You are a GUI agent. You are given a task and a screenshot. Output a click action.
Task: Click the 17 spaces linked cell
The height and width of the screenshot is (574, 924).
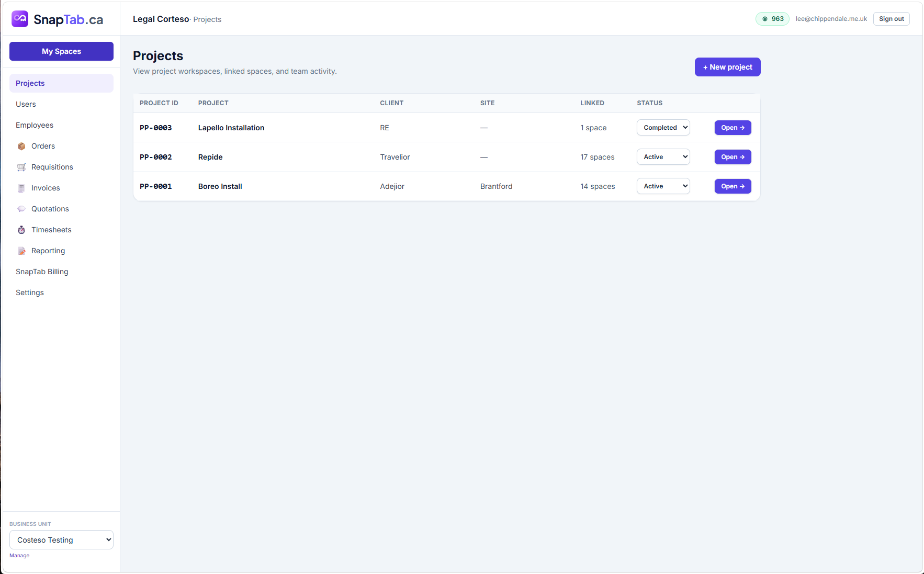[x=598, y=157]
